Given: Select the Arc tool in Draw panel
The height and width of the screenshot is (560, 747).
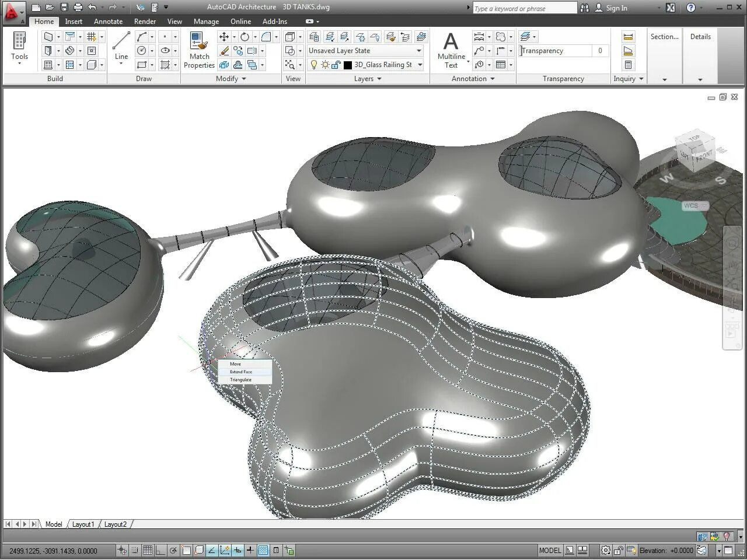Looking at the screenshot, I should click(x=142, y=37).
